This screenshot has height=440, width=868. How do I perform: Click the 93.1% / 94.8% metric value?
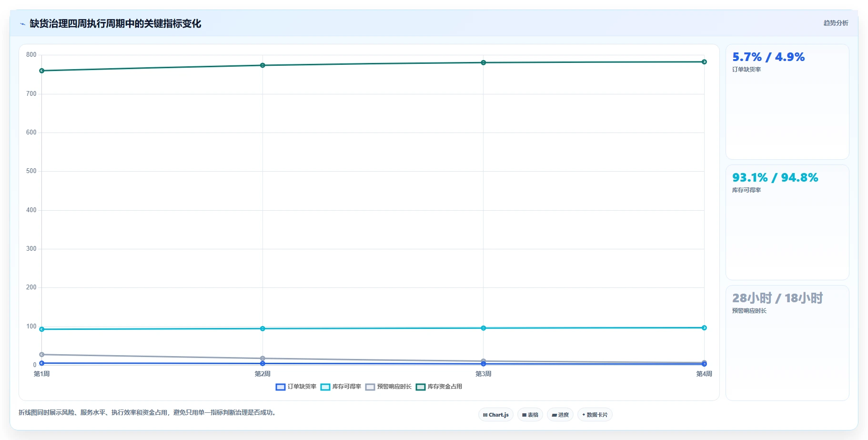click(x=775, y=178)
